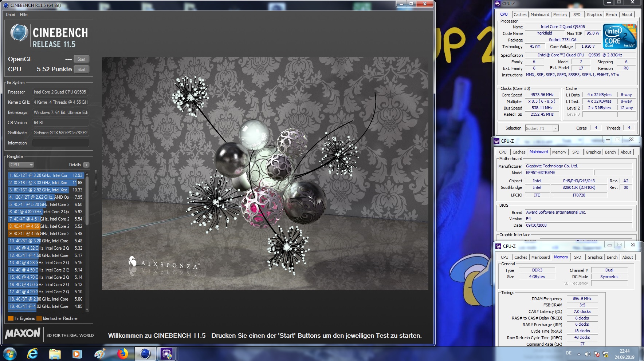Viewport: 644px width, 361px height.
Task: Open Graphics tab in top CPU-Z window
Action: 594,15
